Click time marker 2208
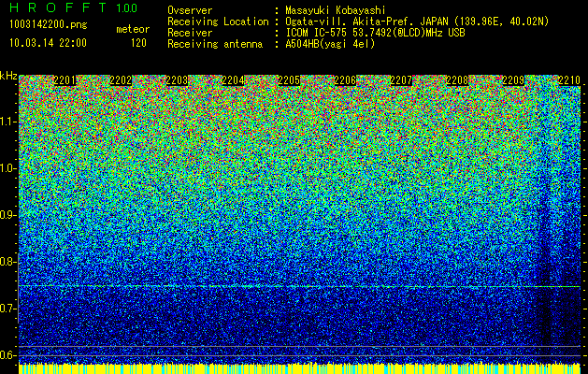Screen dimensions: 588x374 point(457,80)
